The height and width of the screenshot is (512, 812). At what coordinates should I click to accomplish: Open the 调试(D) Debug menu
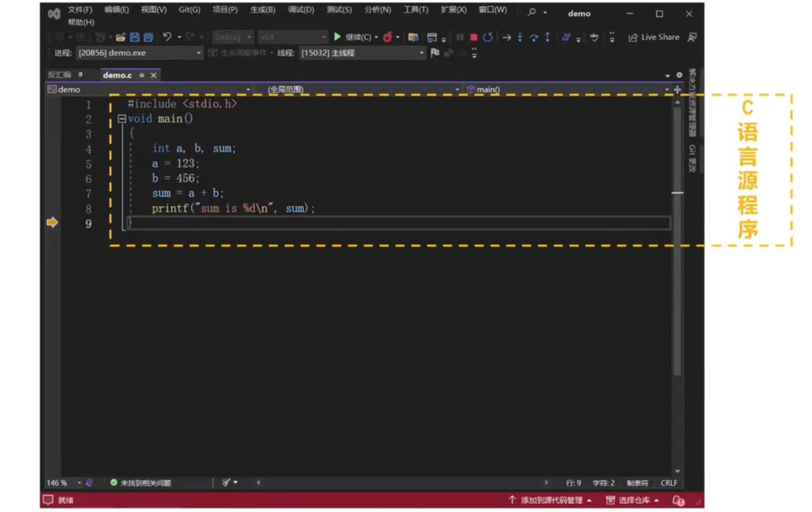pyautogui.click(x=300, y=10)
